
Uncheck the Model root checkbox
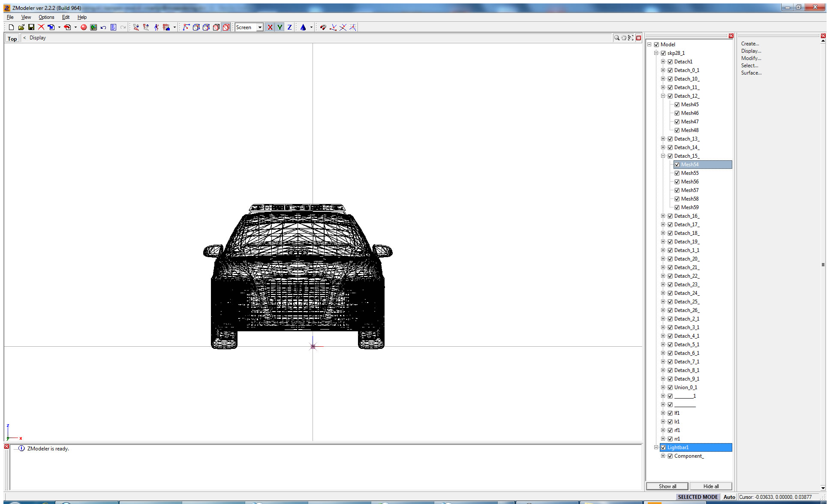(x=656, y=45)
